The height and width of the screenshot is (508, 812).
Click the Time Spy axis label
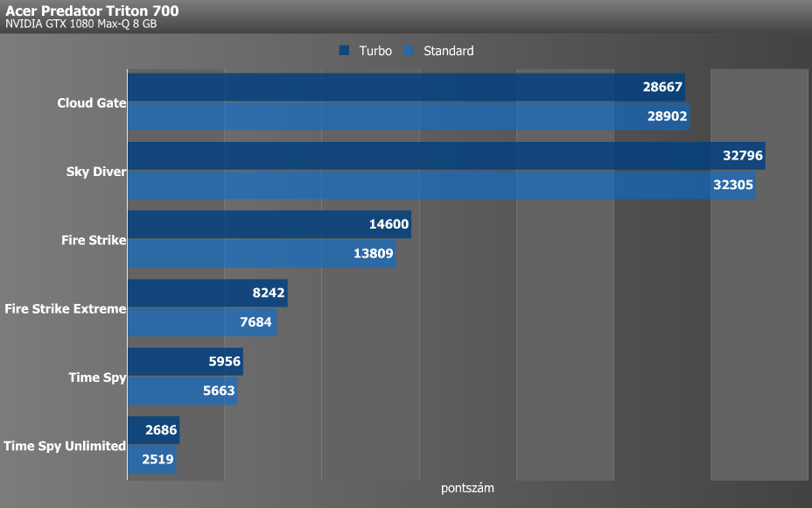tap(97, 377)
